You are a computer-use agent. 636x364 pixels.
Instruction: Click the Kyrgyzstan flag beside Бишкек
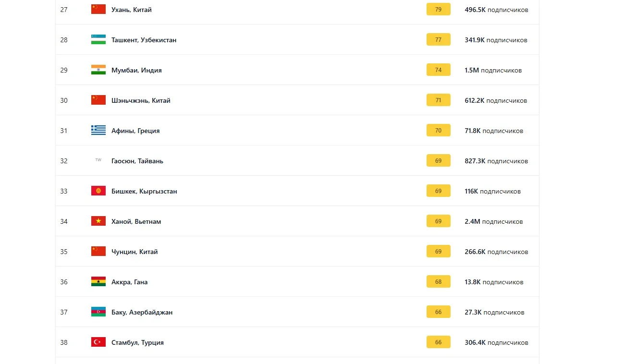[x=98, y=191]
